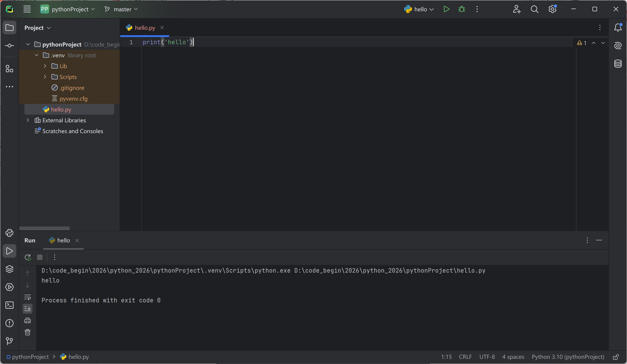Select the hello tab in Run panel
This screenshot has width=627, height=364.
click(63, 240)
